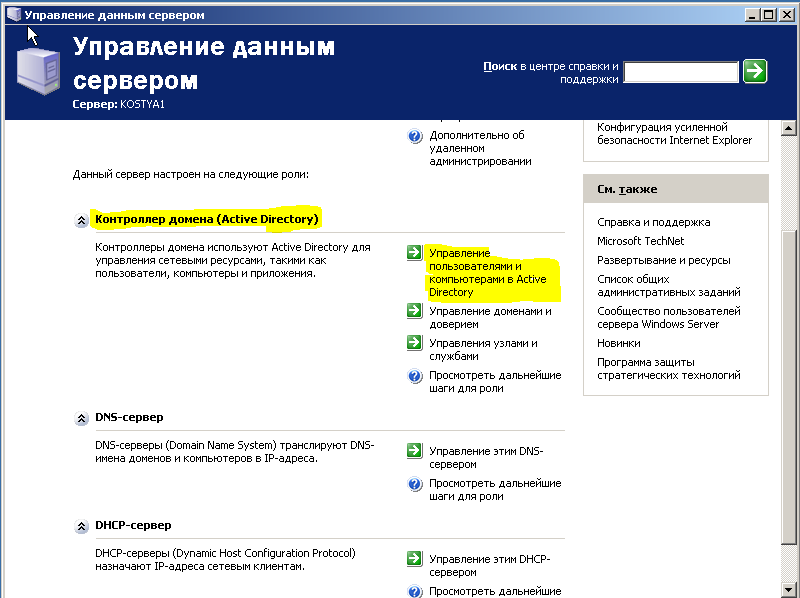Click text Данный сервер настроен на следующие роли
800x598 pixels.
click(190, 175)
